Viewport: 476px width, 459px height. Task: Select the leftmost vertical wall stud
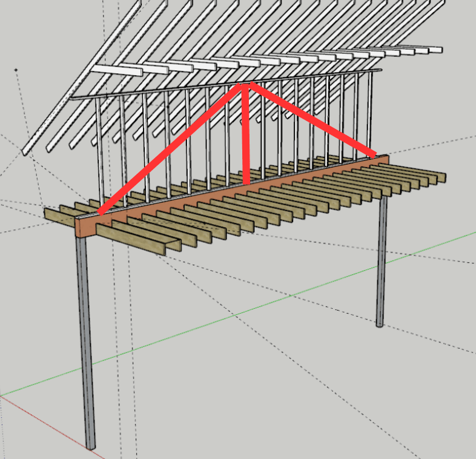99,151
